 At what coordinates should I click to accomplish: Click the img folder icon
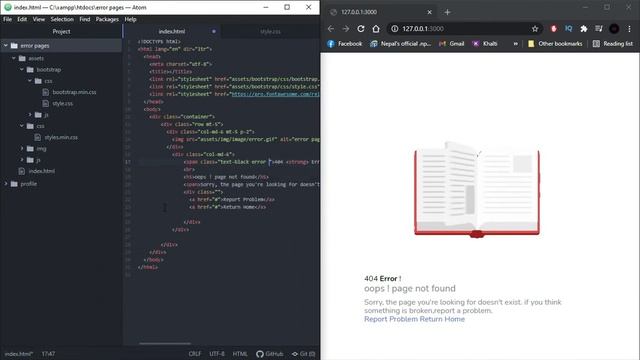click(30, 149)
